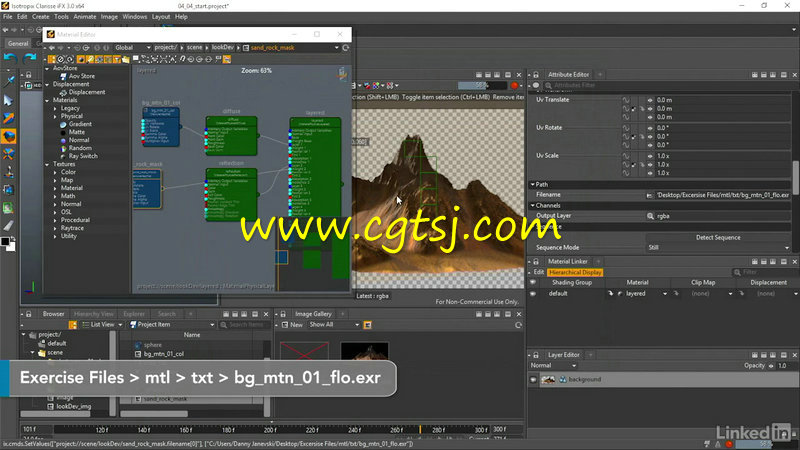Select the arrow pointer tool in the left toolbar

[8, 100]
